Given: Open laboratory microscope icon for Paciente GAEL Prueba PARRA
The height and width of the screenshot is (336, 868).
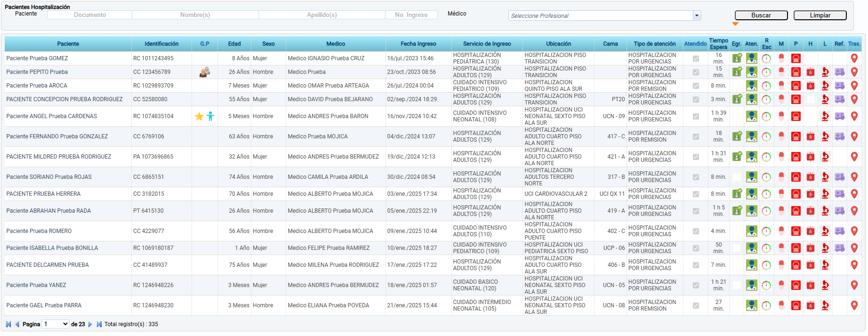Looking at the screenshot, I should 825,305.
